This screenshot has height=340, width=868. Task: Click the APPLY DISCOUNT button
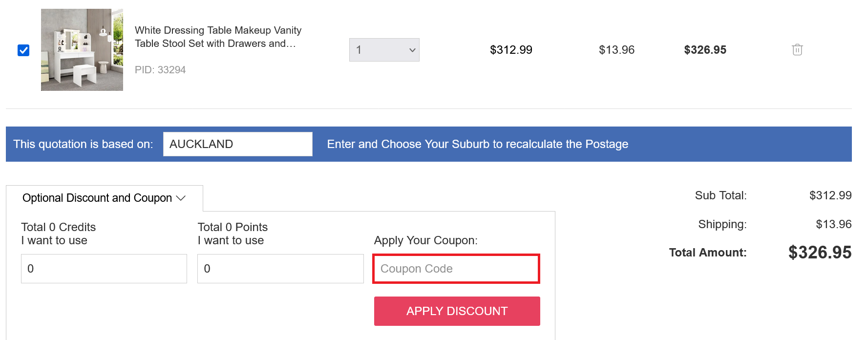click(457, 311)
